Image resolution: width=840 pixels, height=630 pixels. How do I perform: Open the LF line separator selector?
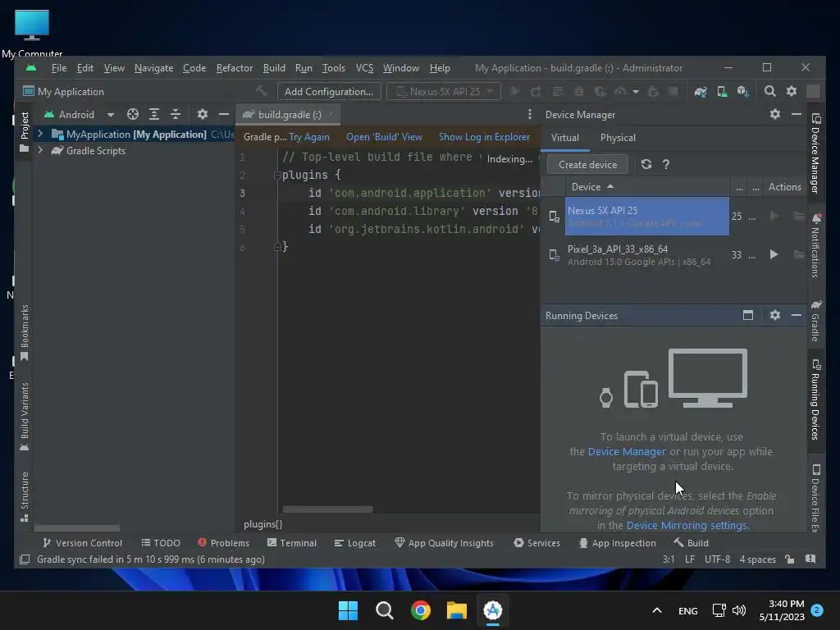[689, 559]
